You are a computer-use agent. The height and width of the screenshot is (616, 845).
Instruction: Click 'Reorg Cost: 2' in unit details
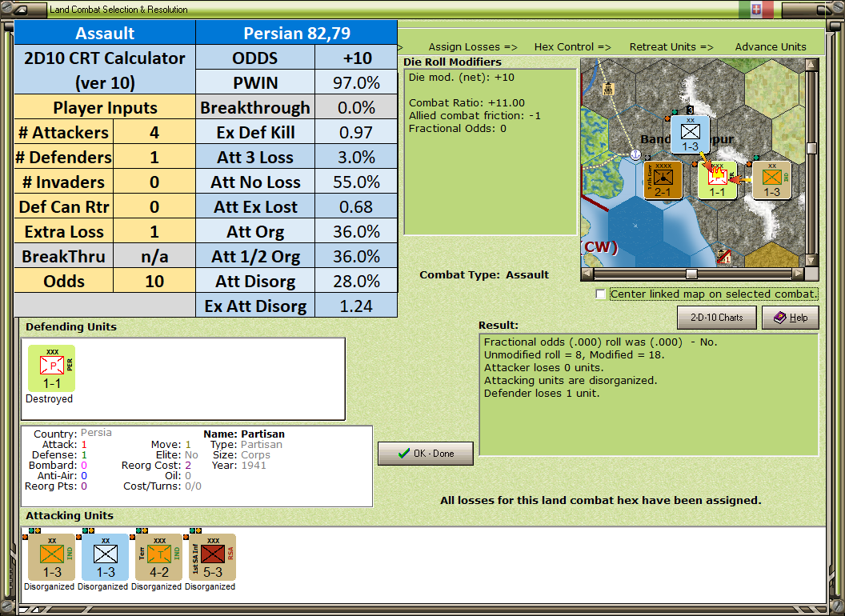tap(156, 465)
